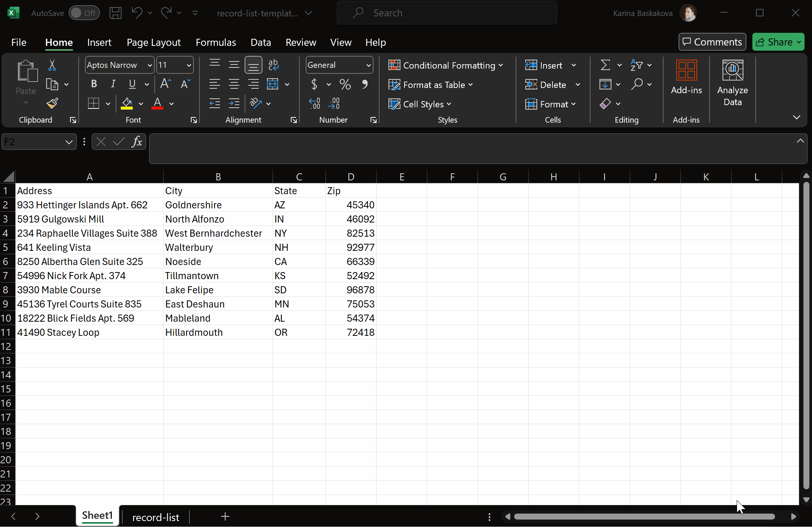Expand the Conditional Formatting menu

[x=446, y=66]
